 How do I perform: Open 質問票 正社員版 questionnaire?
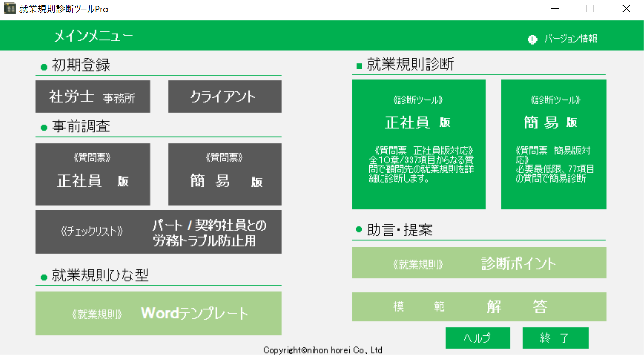(x=93, y=174)
